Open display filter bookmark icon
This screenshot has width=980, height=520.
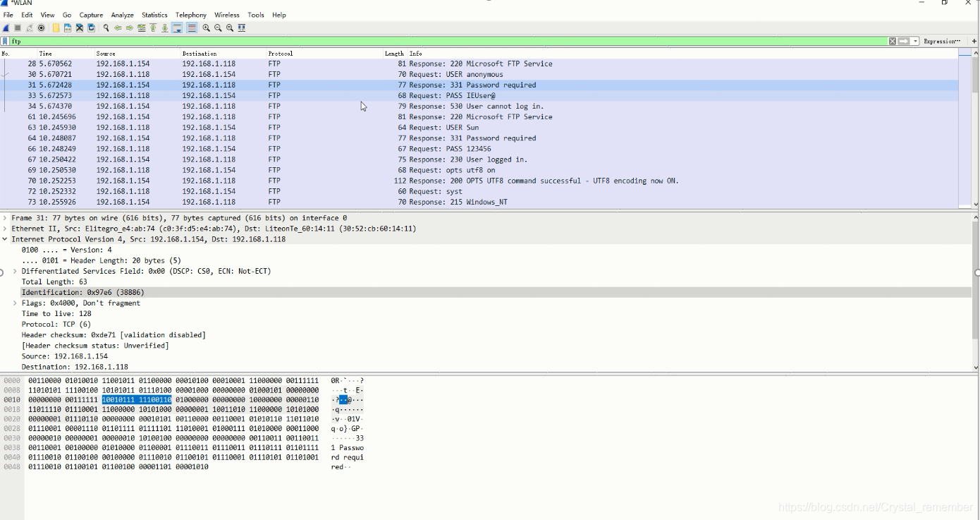[6, 42]
